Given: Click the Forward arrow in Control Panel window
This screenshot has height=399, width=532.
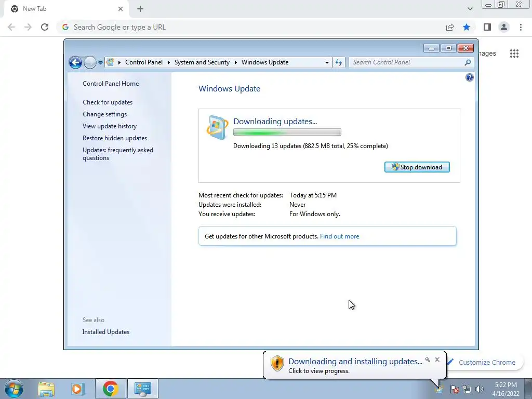Looking at the screenshot, I should (x=90, y=62).
